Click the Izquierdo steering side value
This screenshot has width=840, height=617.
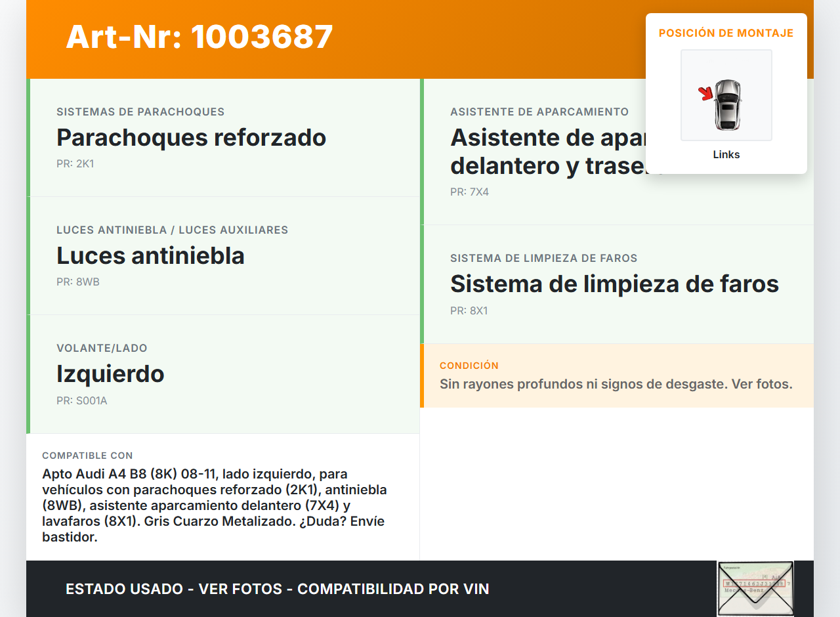110,373
